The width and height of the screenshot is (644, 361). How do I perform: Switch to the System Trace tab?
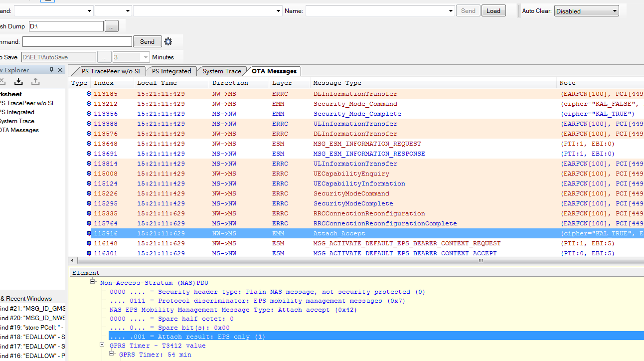pos(221,71)
